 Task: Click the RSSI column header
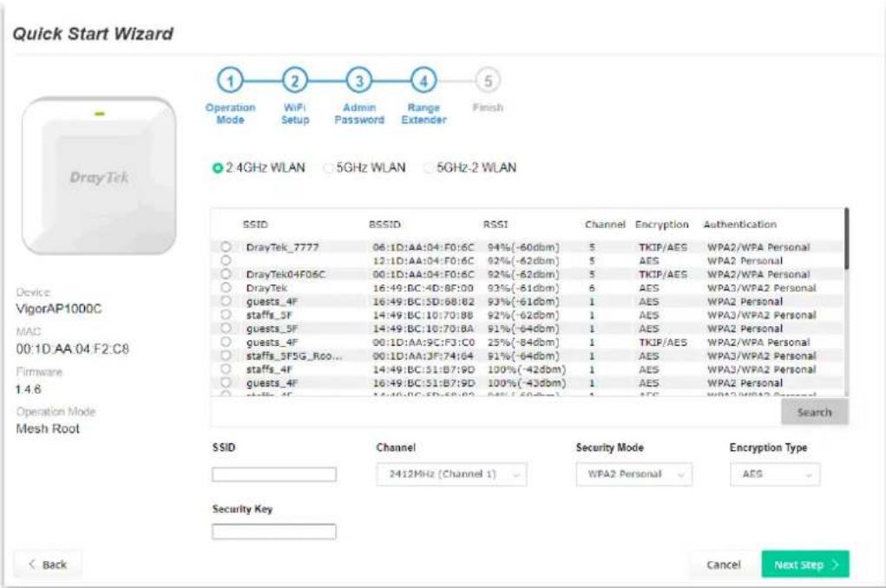[496, 225]
